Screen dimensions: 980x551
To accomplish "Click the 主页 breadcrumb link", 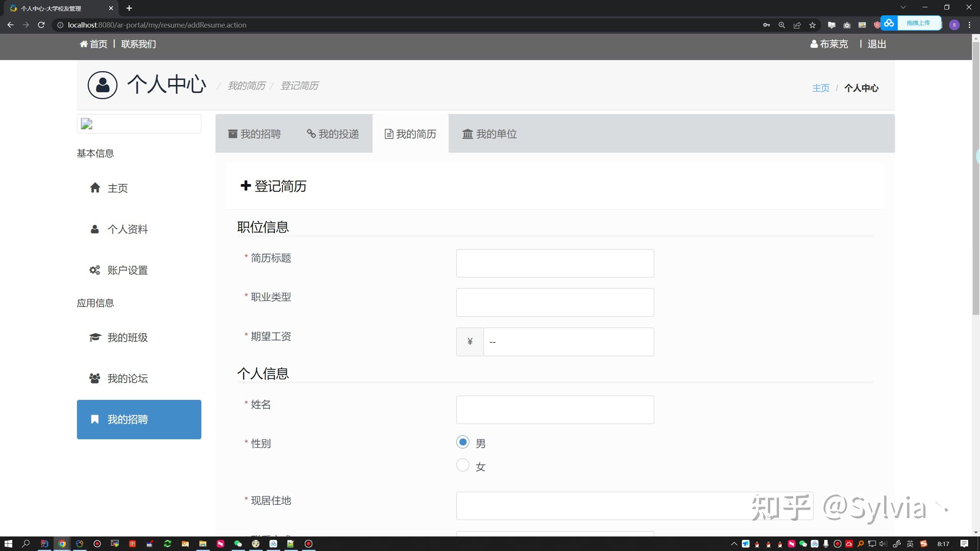I will (x=820, y=88).
